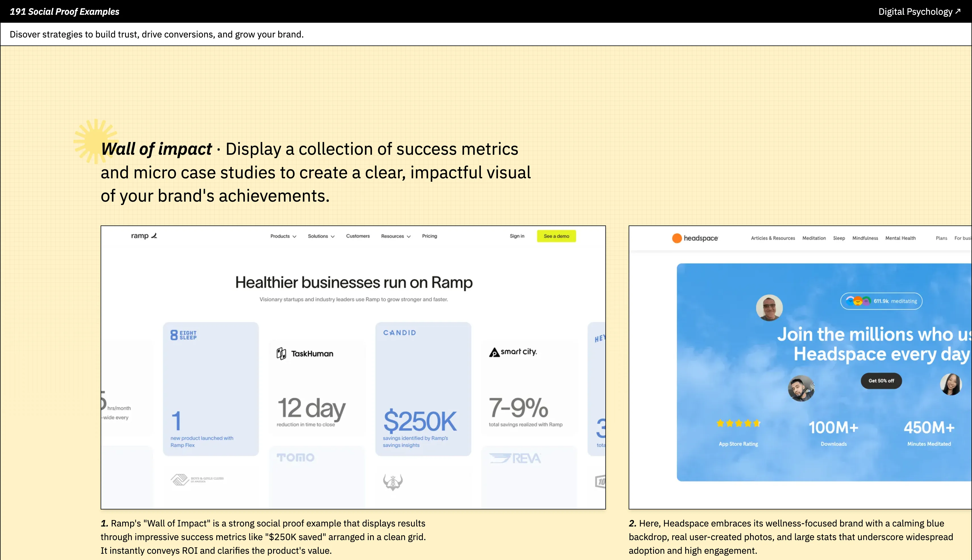Click the TaskHuman logo icon
Viewport: 972px width, 560px height.
pyautogui.click(x=281, y=354)
